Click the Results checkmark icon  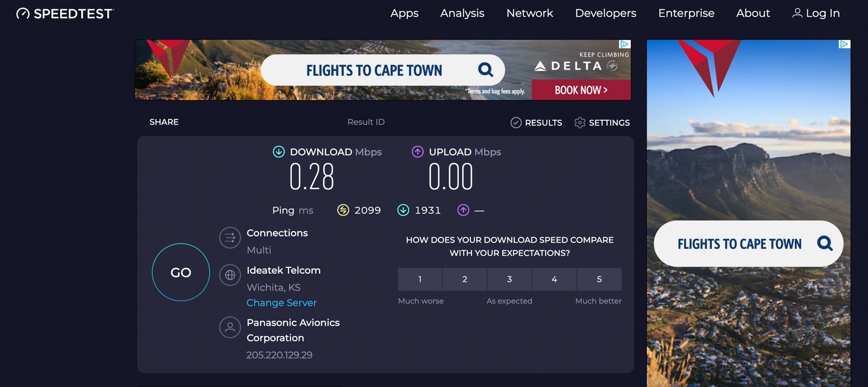pos(516,123)
